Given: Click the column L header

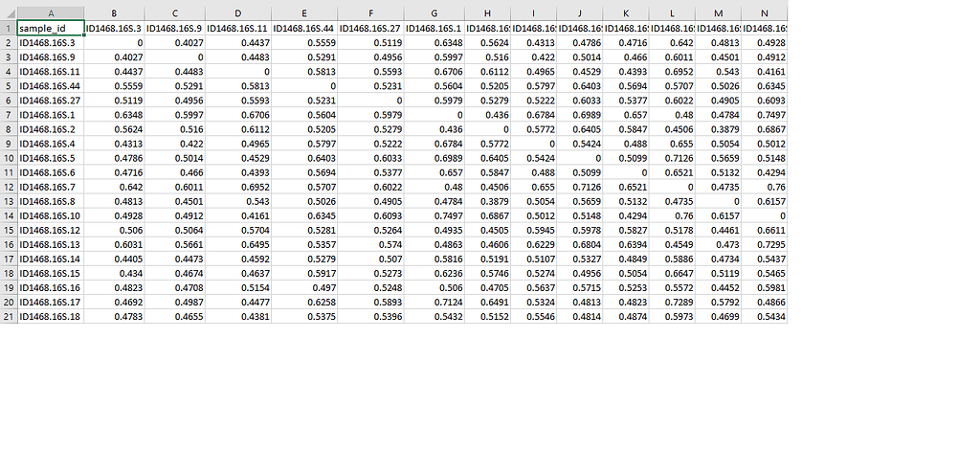Looking at the screenshot, I should tap(673, 13).
